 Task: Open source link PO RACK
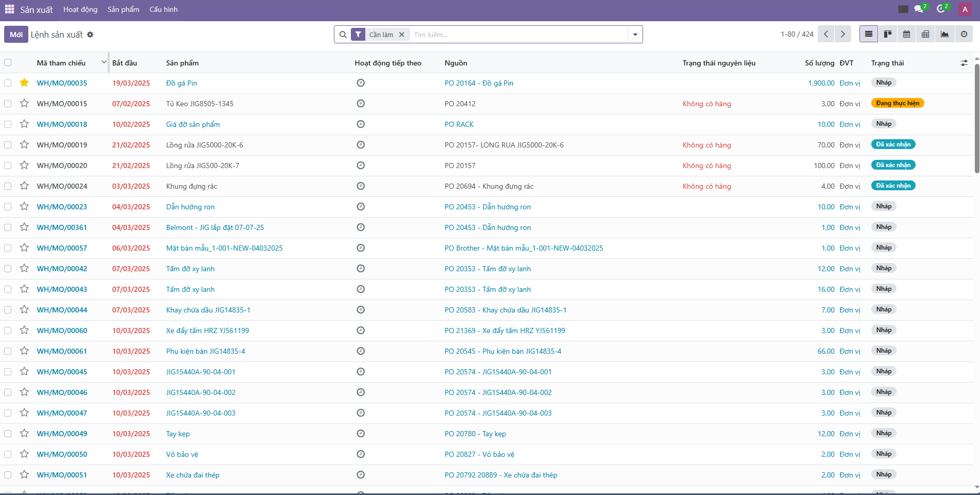point(459,124)
